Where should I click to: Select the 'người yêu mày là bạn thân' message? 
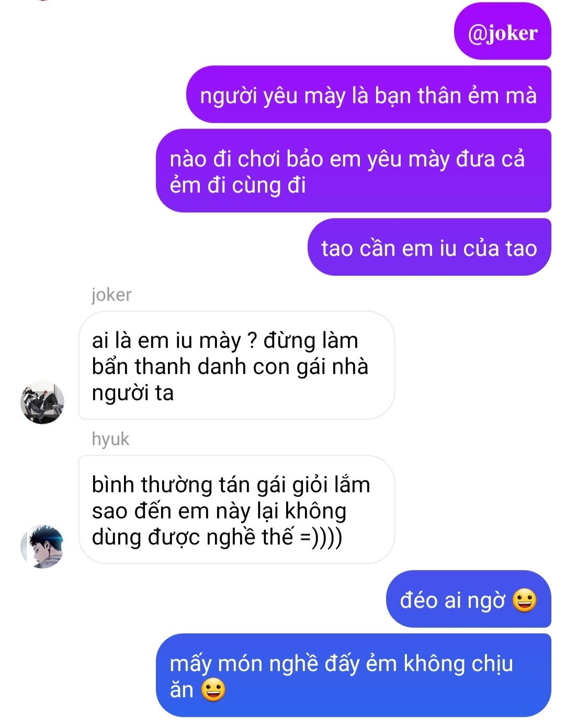[x=368, y=95]
